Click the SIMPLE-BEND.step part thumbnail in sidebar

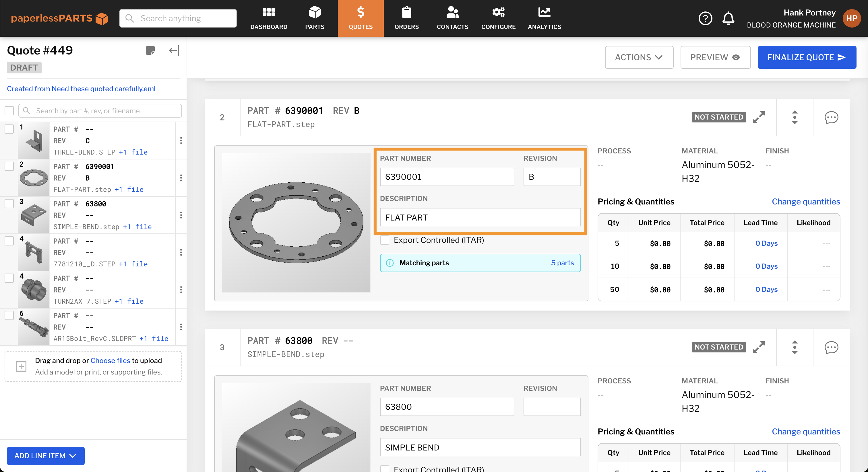pyautogui.click(x=34, y=215)
